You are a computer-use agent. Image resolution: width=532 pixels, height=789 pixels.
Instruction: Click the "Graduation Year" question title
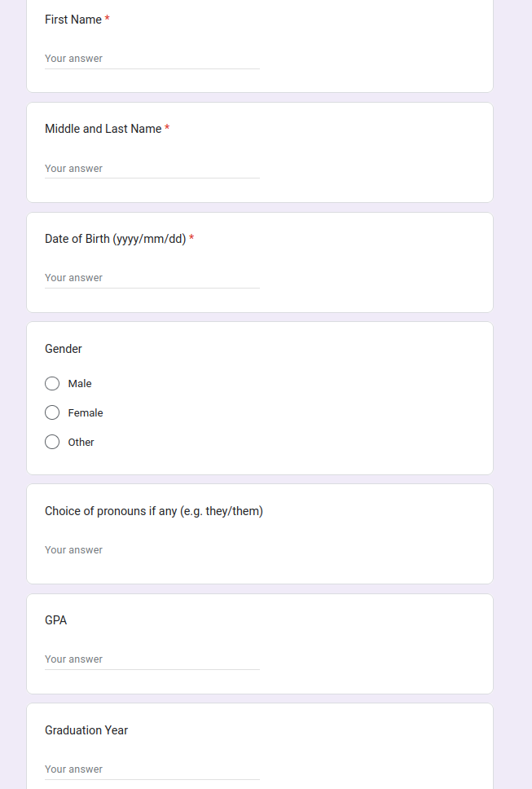[x=86, y=730]
